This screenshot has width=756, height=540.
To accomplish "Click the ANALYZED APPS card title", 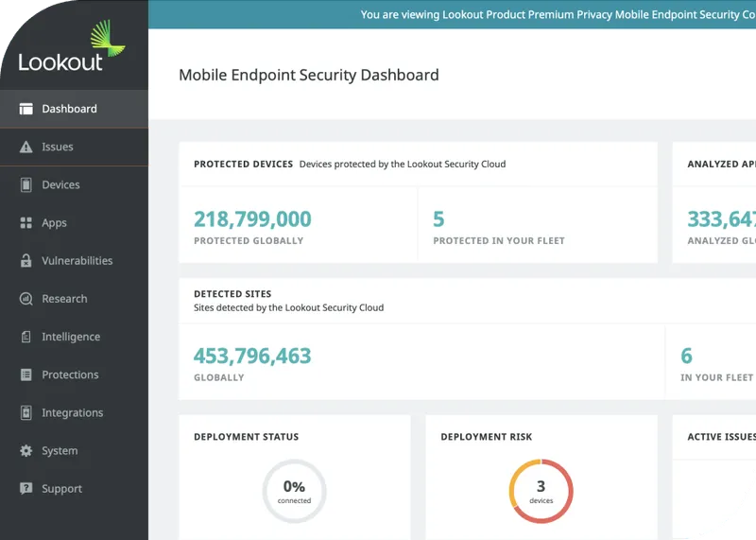I will (721, 164).
